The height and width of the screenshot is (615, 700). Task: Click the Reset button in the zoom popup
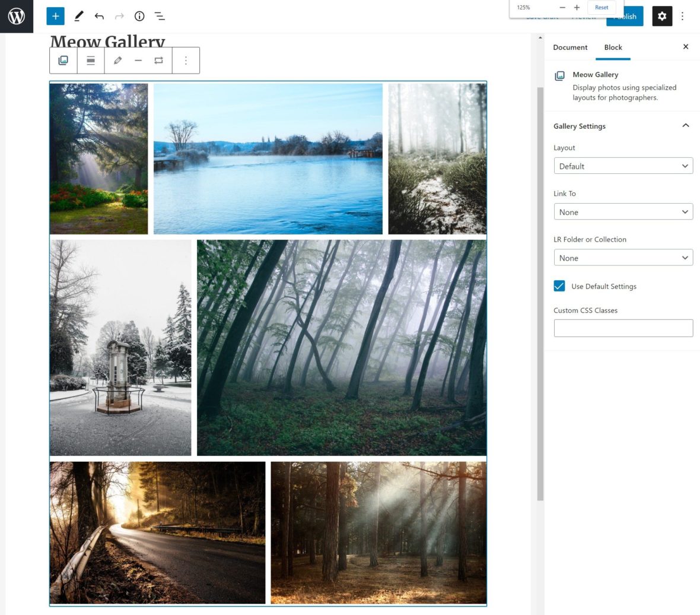pyautogui.click(x=602, y=7)
